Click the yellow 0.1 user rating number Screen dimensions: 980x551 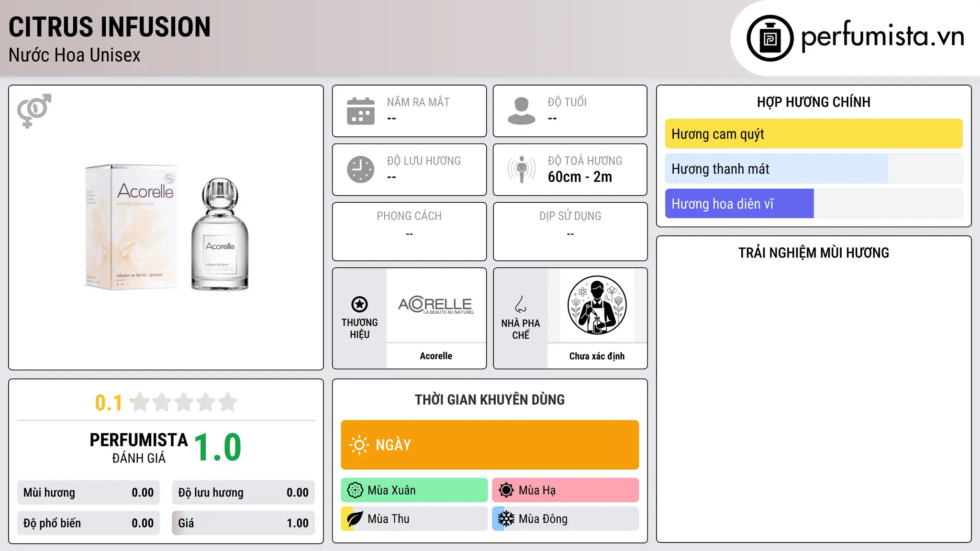[109, 403]
